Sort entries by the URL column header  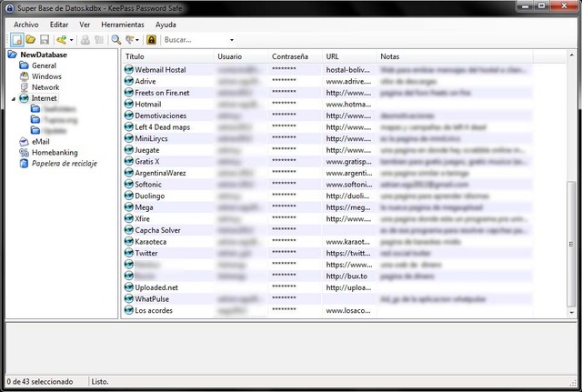point(349,56)
